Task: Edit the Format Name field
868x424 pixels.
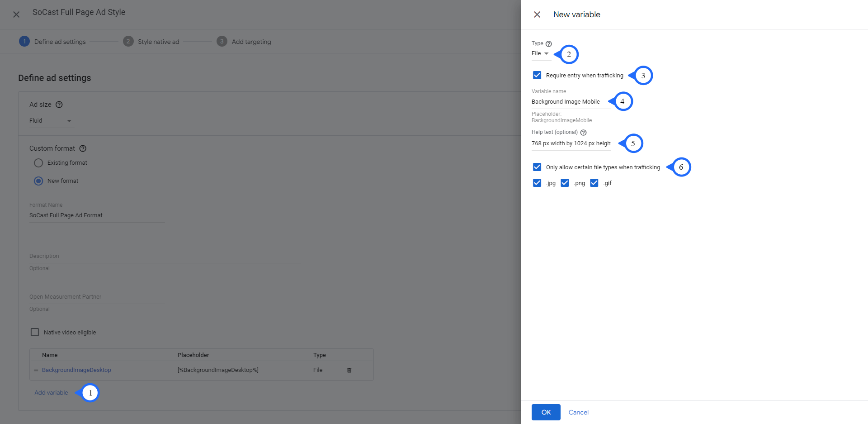Action: pos(97,215)
